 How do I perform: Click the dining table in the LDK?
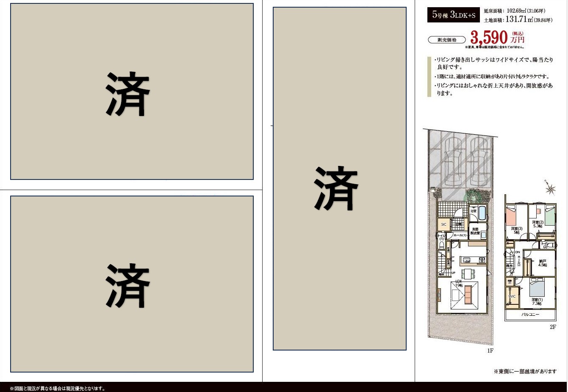(x=468, y=273)
